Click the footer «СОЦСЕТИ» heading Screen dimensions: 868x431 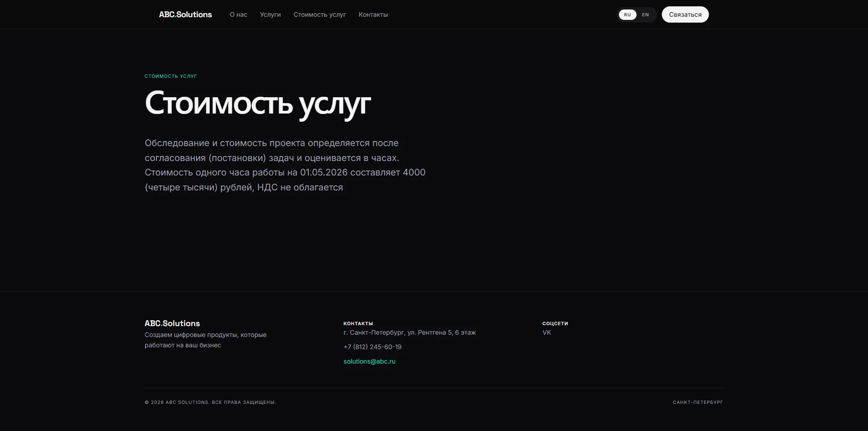(555, 323)
